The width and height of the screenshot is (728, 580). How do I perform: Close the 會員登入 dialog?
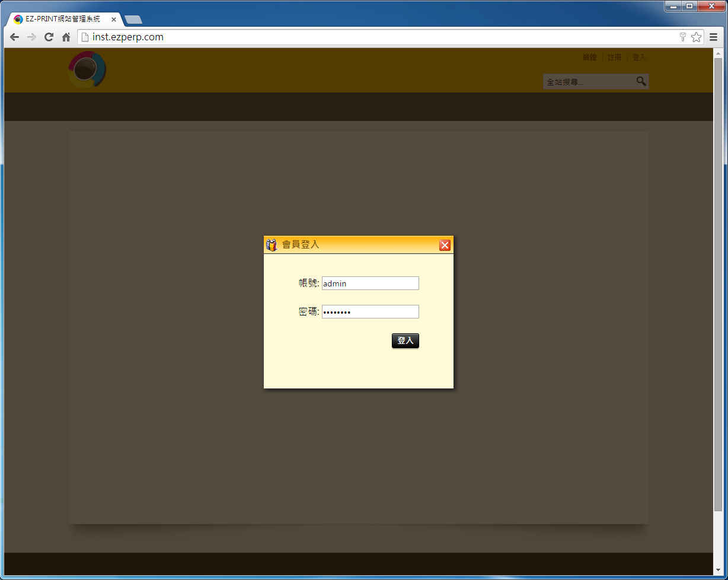coord(445,245)
